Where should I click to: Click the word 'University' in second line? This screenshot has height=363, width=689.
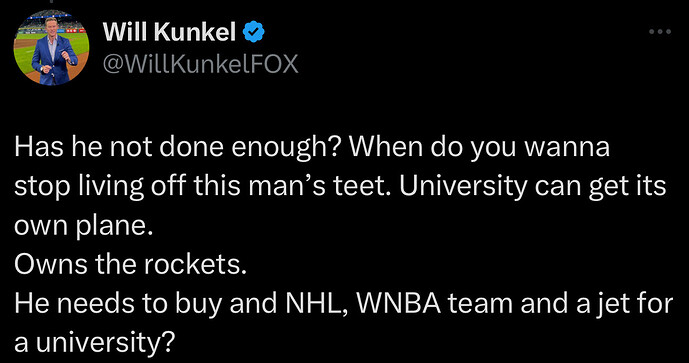tap(463, 187)
